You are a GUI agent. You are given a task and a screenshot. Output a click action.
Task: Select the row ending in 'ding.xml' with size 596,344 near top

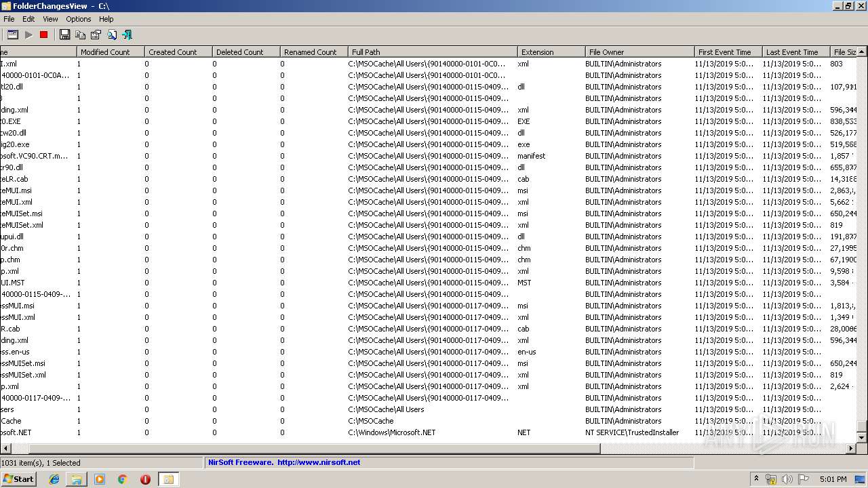[x=429, y=110]
